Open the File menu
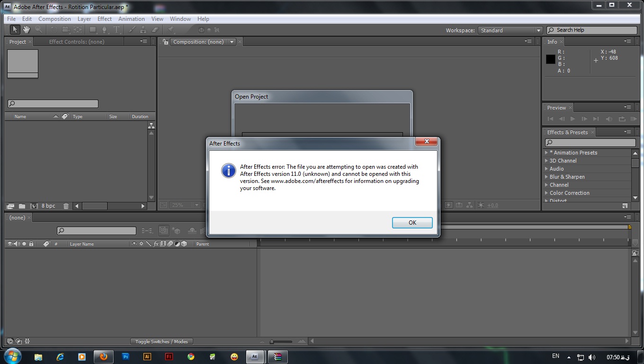 click(x=11, y=19)
